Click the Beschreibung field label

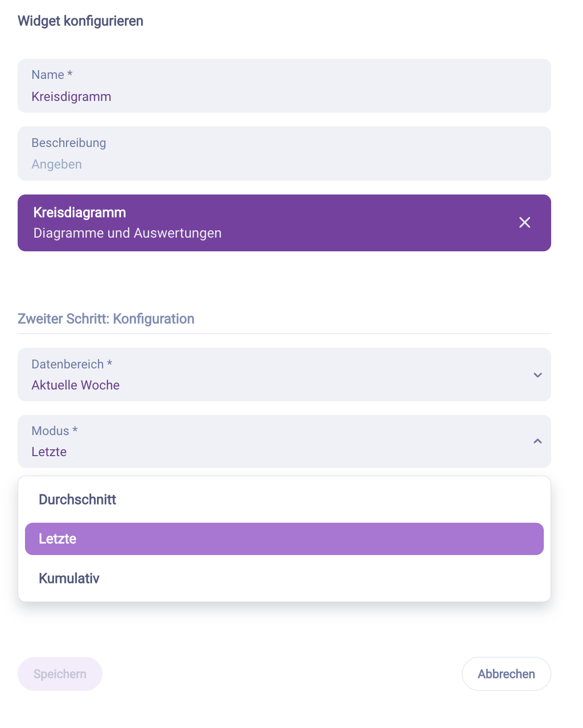point(69,143)
